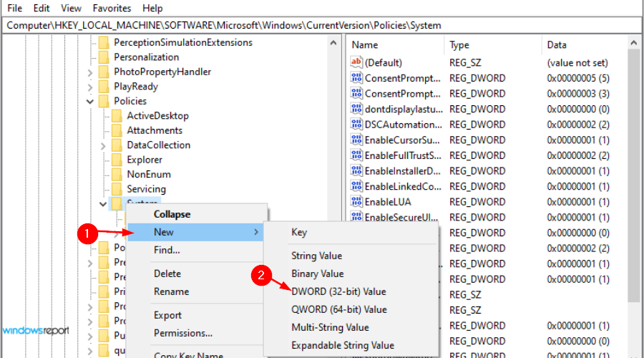Select the Servicing folder icon
Screen dimensions: 644x358
click(x=117, y=189)
